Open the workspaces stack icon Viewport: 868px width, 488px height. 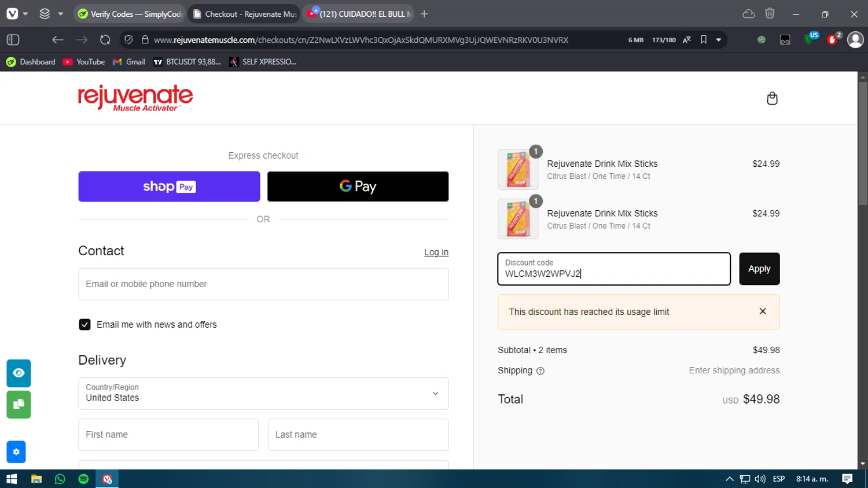[45, 14]
